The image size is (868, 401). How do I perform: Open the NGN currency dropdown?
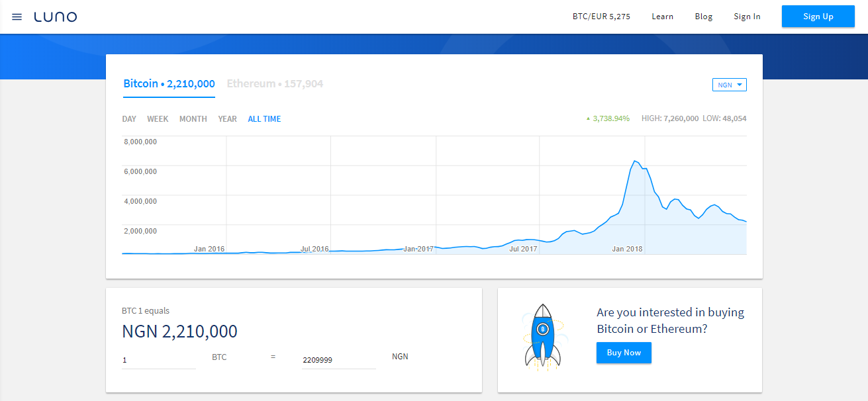coord(730,85)
